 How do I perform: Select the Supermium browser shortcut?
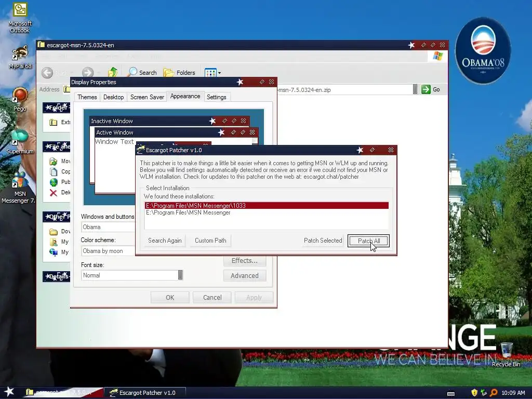point(20,142)
